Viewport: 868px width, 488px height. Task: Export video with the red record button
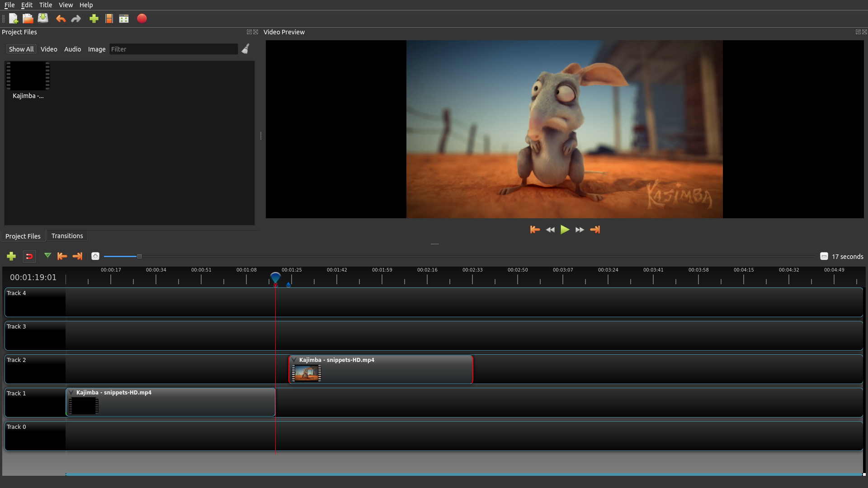pyautogui.click(x=142, y=19)
